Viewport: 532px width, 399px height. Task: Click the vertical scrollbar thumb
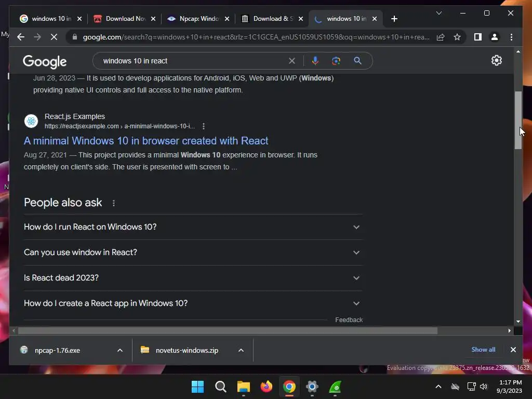coord(518,120)
